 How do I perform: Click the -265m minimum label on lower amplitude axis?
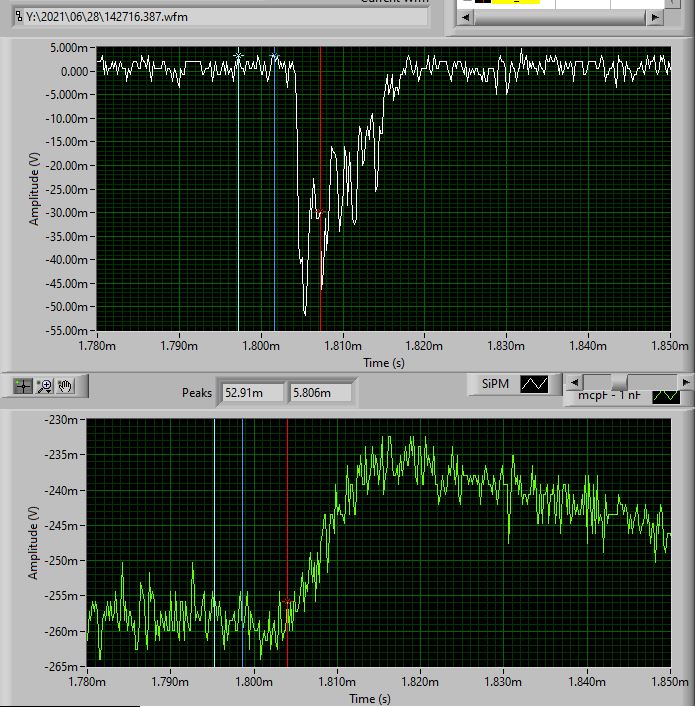point(62,665)
